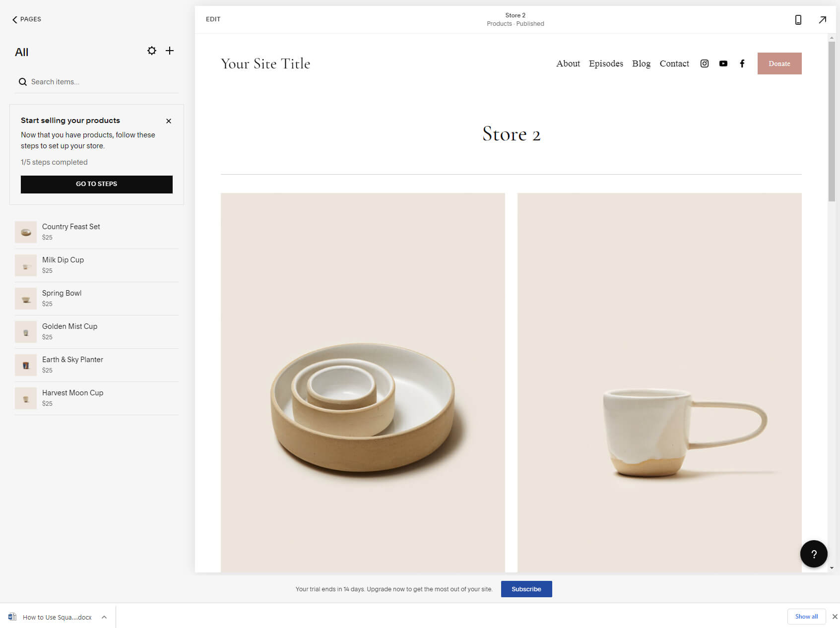This screenshot has width=840, height=628.
Task: Expand Show all downloads
Action: click(x=806, y=617)
